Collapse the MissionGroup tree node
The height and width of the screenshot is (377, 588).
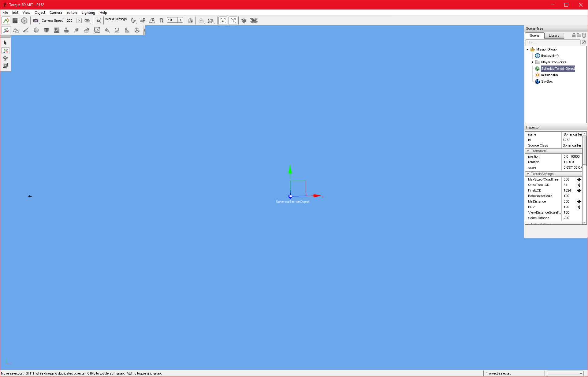click(527, 49)
